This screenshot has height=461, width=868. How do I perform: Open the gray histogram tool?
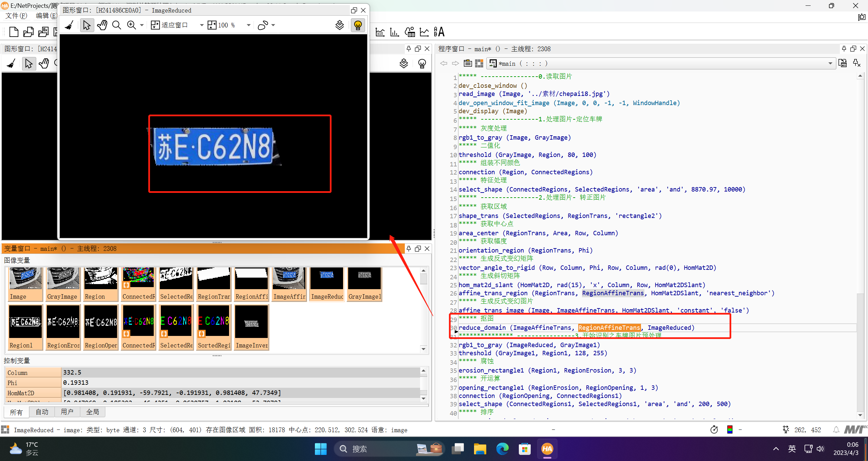pyautogui.click(x=379, y=32)
